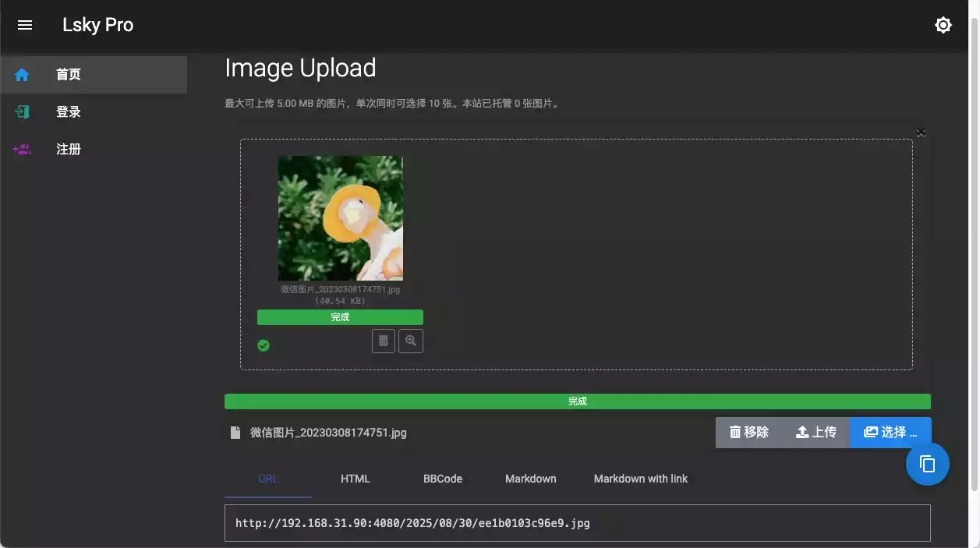Click the register user-plus icon
The width and height of the screenshot is (980, 548).
point(22,150)
